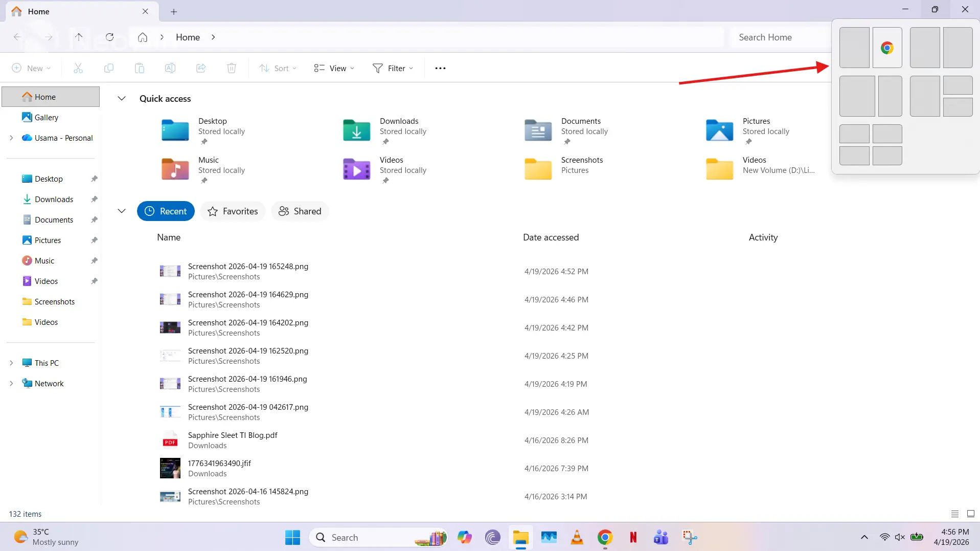Click the Up directory arrow icon
The image size is (980, 551).
(79, 37)
